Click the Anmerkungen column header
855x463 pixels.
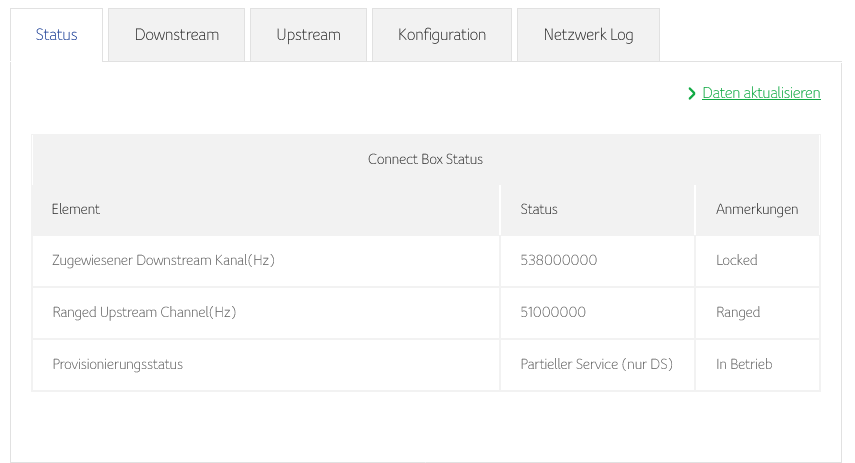click(x=757, y=209)
